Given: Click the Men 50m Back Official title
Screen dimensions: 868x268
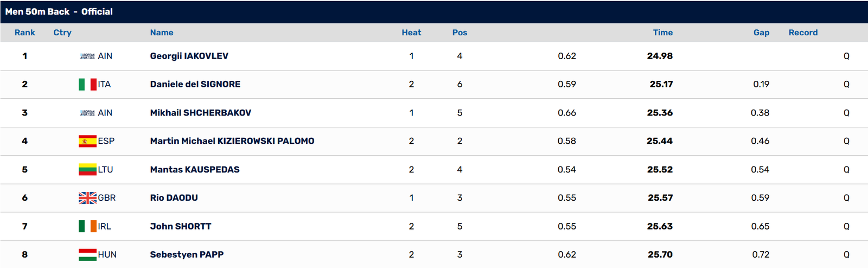Looking at the screenshot, I should pos(59,11).
